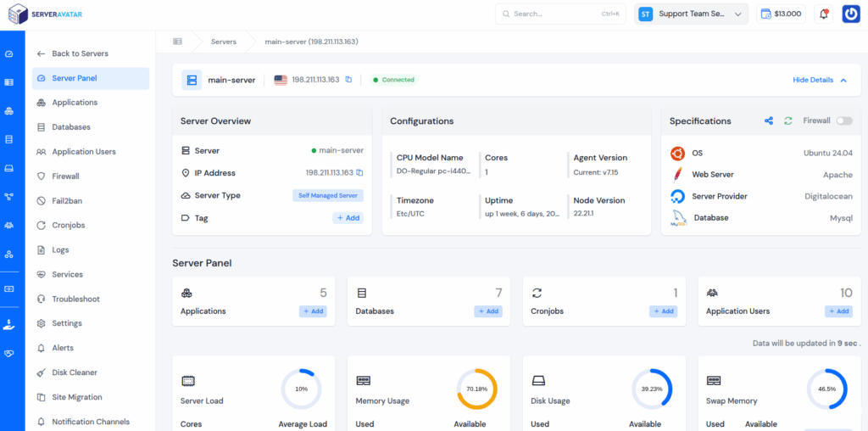The width and height of the screenshot is (868, 431).
Task: Collapse server info via Hide Details
Action: (x=820, y=80)
